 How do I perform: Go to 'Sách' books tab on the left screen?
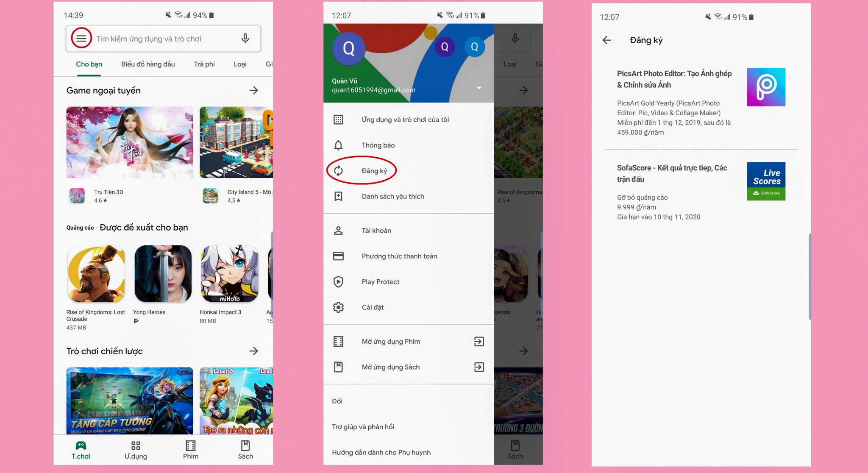[x=245, y=450]
